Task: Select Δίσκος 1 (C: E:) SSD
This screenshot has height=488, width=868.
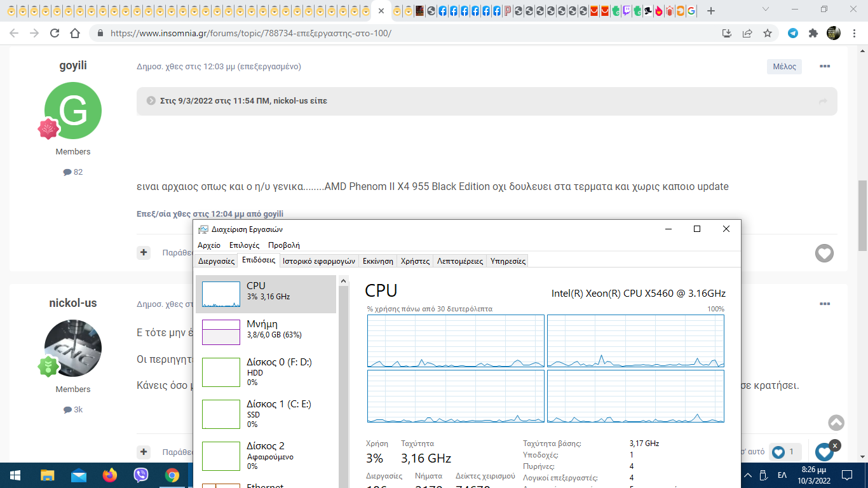Action: 266,414
